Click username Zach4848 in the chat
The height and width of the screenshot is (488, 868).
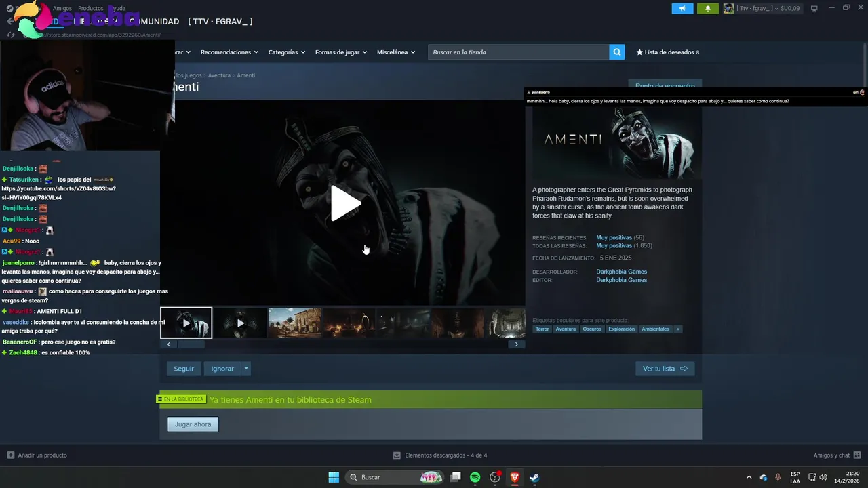point(23,352)
